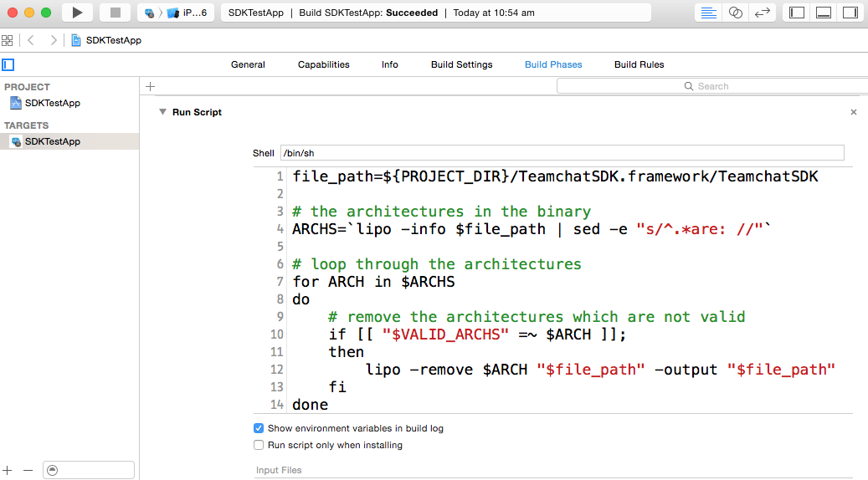Click the 'for ARCH in $ARCHS' line
The height and width of the screenshot is (480, 868).
click(x=373, y=282)
